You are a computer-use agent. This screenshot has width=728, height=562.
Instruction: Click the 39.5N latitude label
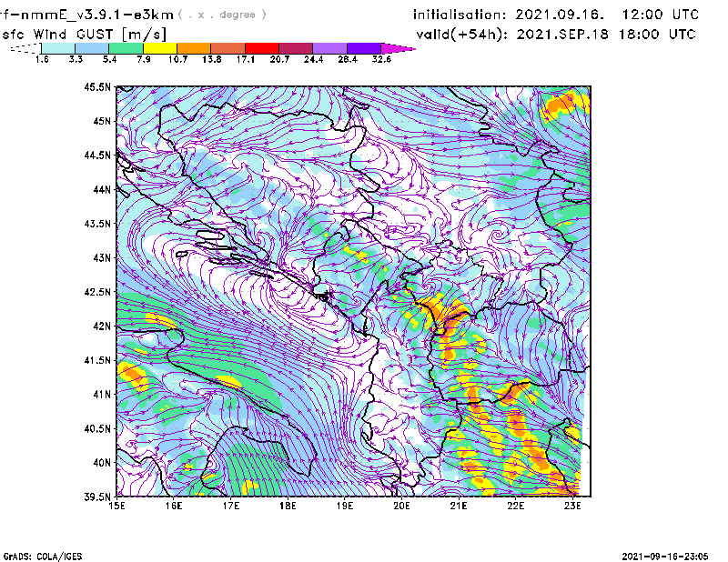click(98, 497)
